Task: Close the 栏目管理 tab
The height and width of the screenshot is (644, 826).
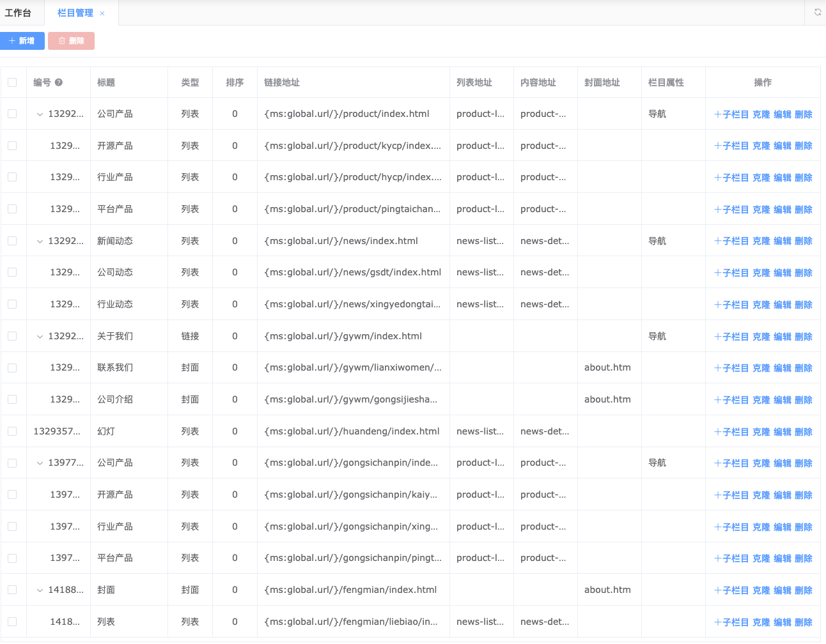Action: tap(102, 13)
